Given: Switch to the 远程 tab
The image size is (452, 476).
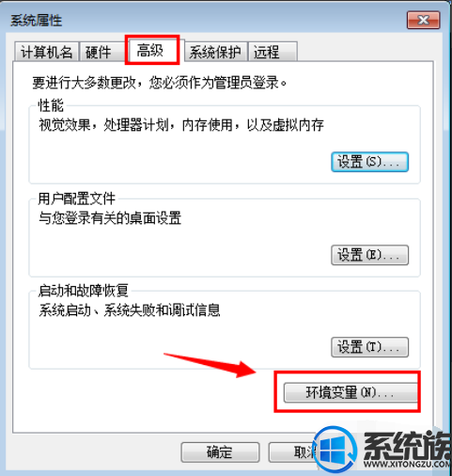Looking at the screenshot, I should pos(273,52).
